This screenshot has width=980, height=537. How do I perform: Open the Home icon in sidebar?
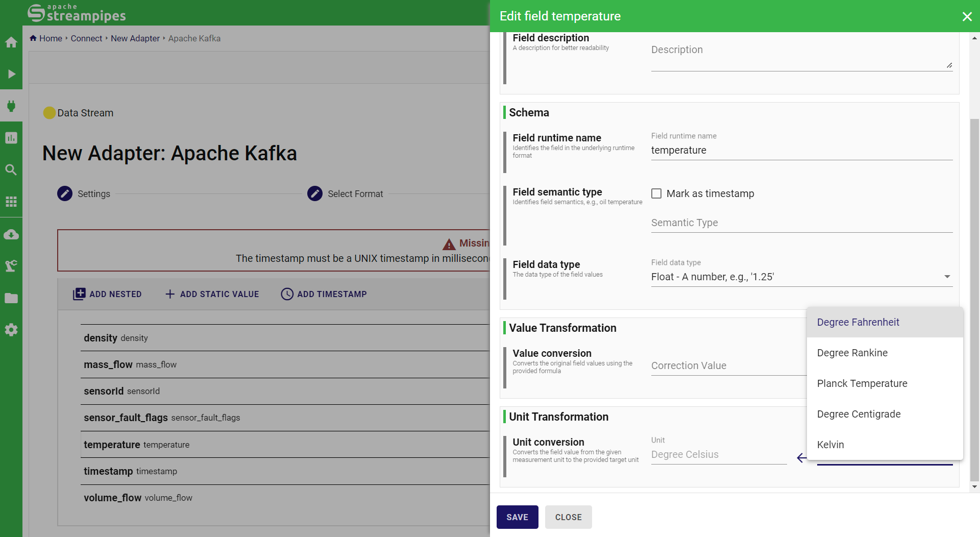(x=11, y=42)
